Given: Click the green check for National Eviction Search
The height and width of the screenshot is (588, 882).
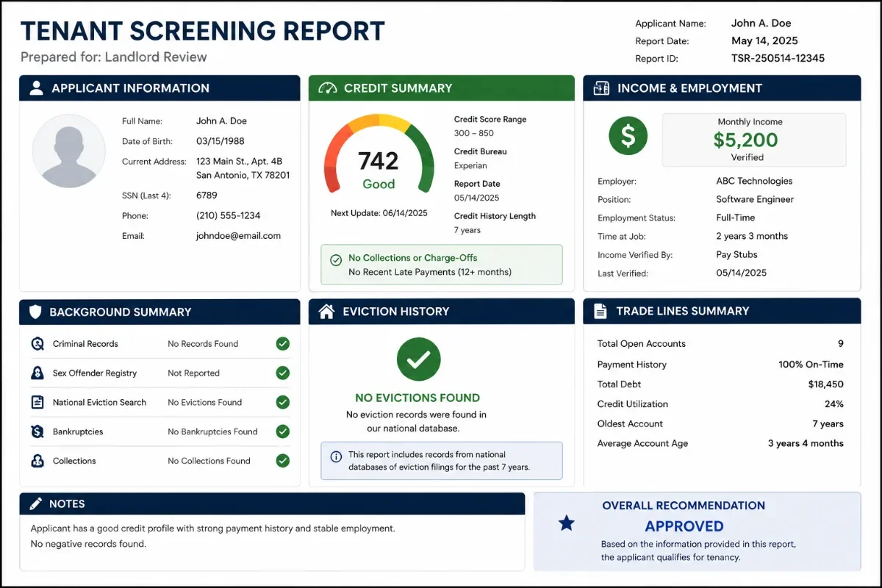Looking at the screenshot, I should [x=282, y=402].
